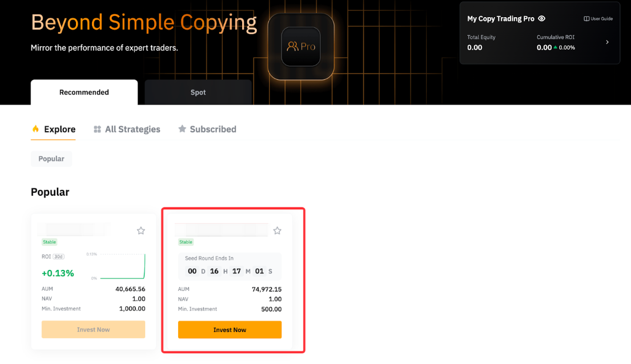631x364 pixels.
Task: Click the Pro copy trading logo icon
Action: tap(301, 47)
